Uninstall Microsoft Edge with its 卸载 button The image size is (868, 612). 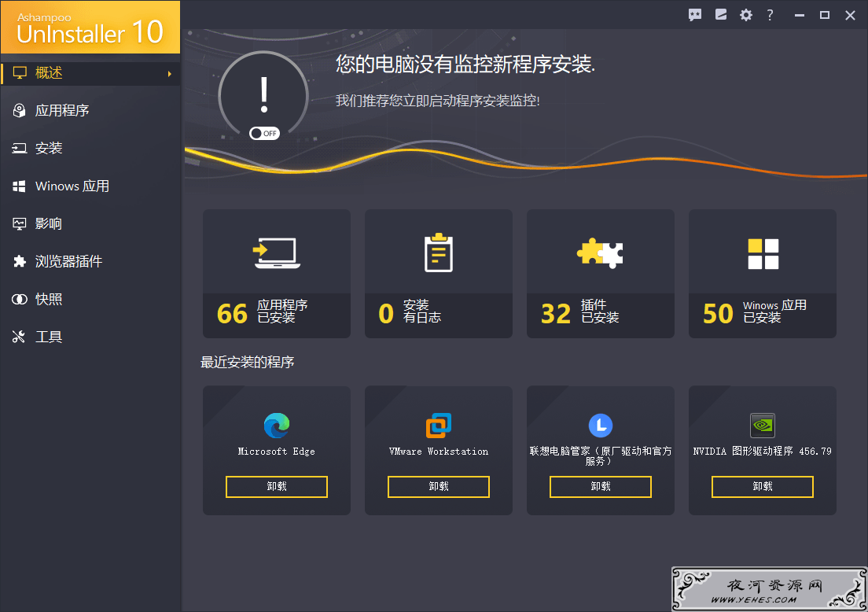(x=277, y=487)
